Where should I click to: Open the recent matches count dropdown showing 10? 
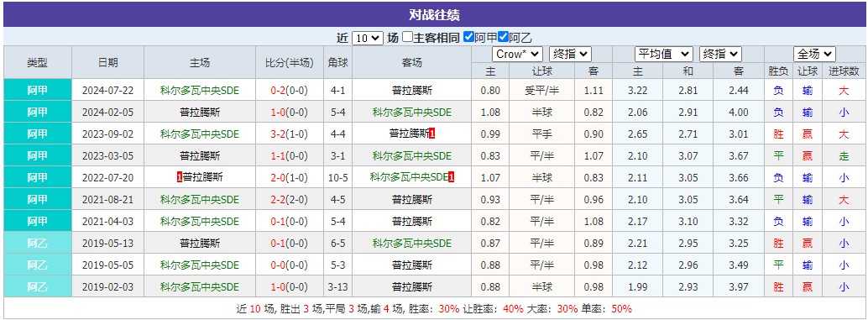(x=367, y=38)
